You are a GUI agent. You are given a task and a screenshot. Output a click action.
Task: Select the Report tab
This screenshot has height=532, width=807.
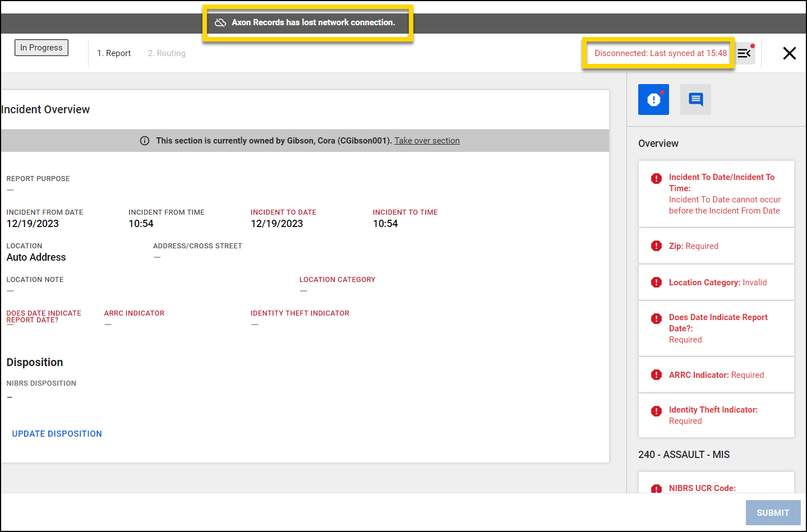tap(114, 53)
